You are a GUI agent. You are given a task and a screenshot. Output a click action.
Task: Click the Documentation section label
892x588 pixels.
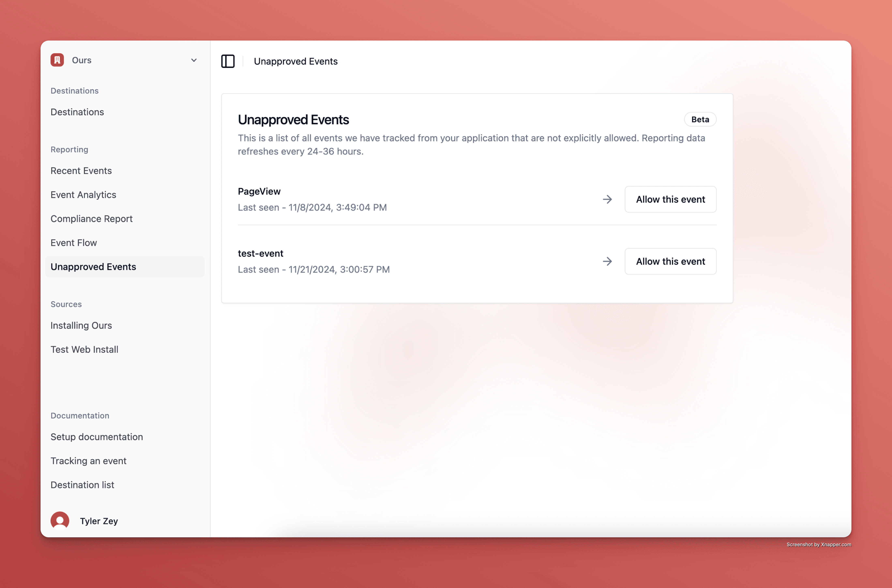(x=80, y=415)
